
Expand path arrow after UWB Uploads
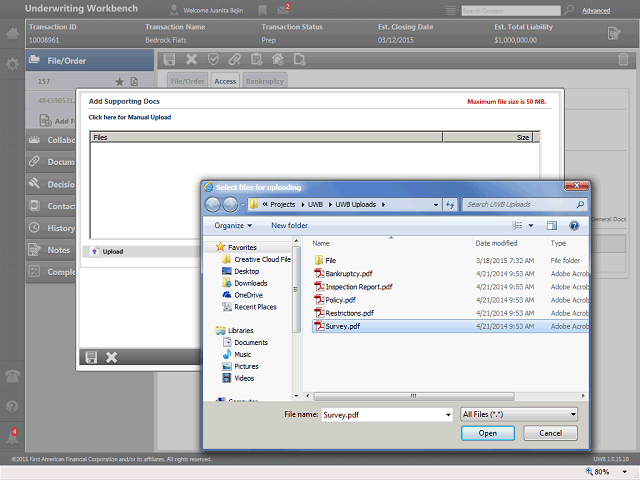pyautogui.click(x=383, y=204)
